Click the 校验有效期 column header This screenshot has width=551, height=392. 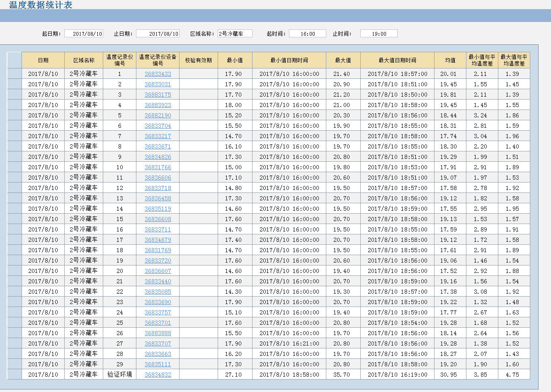[x=198, y=60]
